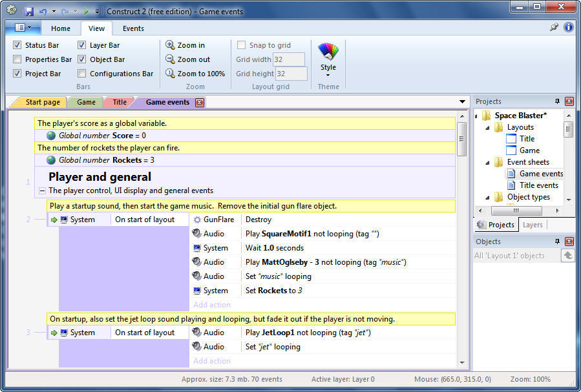Viewport: 581px width, 392px height.
Task: Toggle the Project Bar checkbox
Action: (x=17, y=73)
